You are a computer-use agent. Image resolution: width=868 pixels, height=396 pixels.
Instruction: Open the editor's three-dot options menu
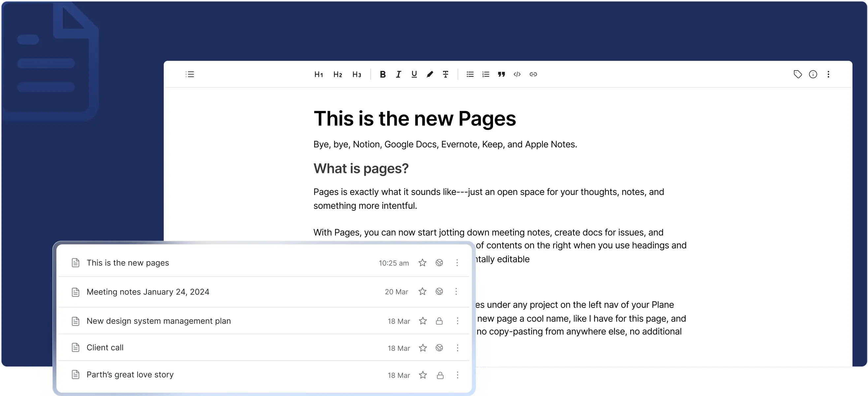point(828,75)
